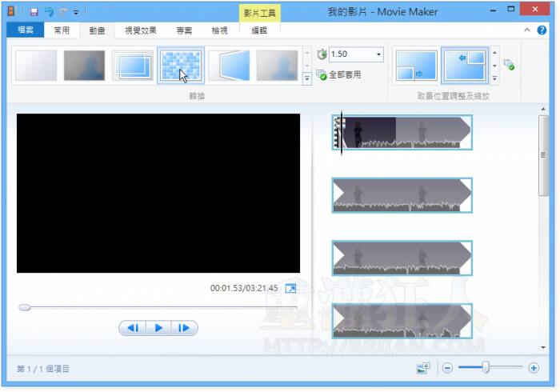Click the Save project icon in title bar

pos(34,12)
